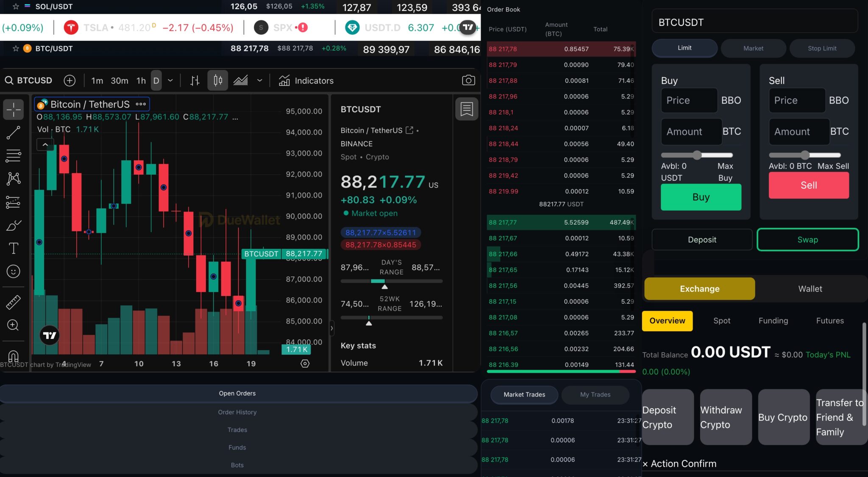Select the text annotation tool

point(13,248)
